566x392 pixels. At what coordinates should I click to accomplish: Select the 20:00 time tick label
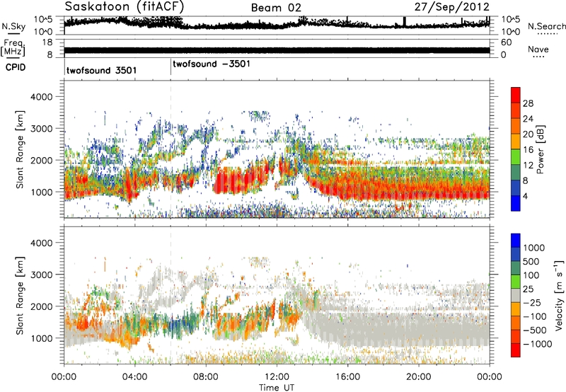pyautogui.click(x=419, y=377)
